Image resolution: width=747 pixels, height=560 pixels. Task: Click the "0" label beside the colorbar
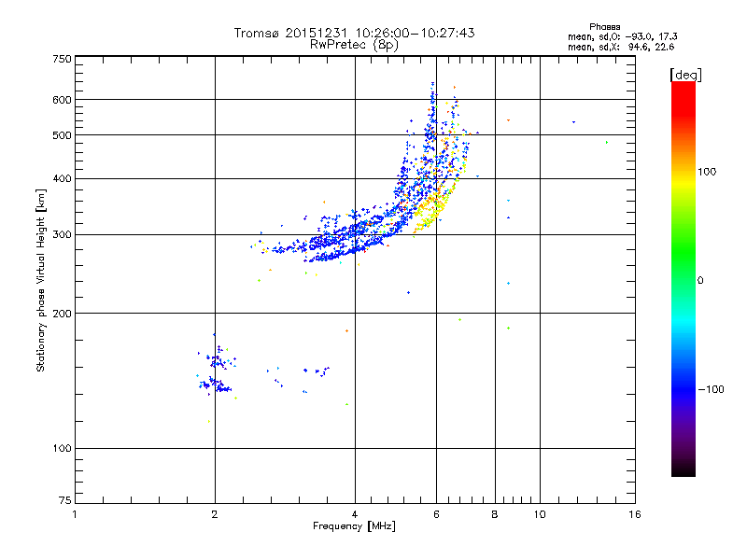[699, 281]
